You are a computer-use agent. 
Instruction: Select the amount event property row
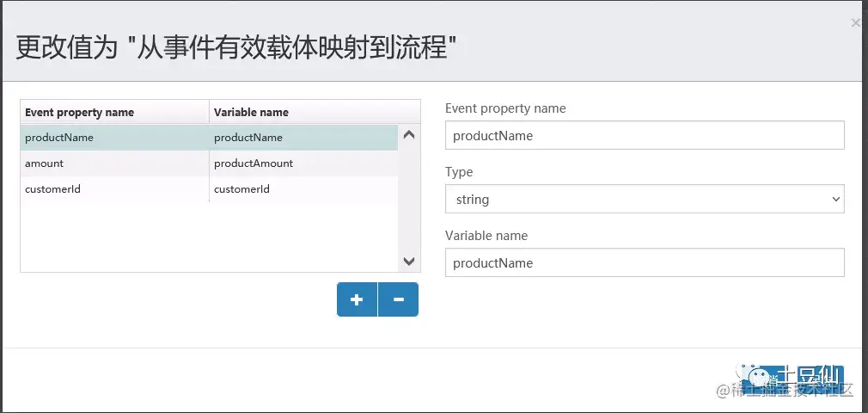pyautogui.click(x=209, y=163)
